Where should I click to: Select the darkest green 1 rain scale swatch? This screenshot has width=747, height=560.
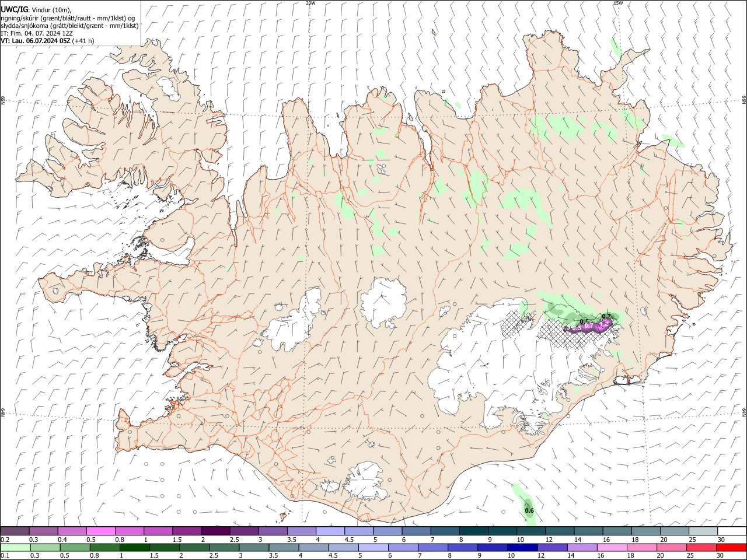pyautogui.click(x=135, y=548)
